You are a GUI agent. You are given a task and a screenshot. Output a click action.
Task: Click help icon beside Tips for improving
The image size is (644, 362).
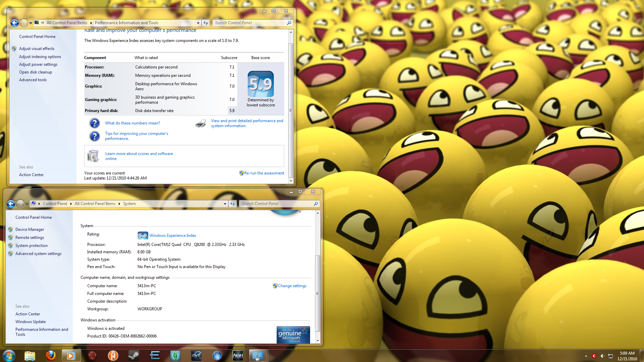coord(95,136)
